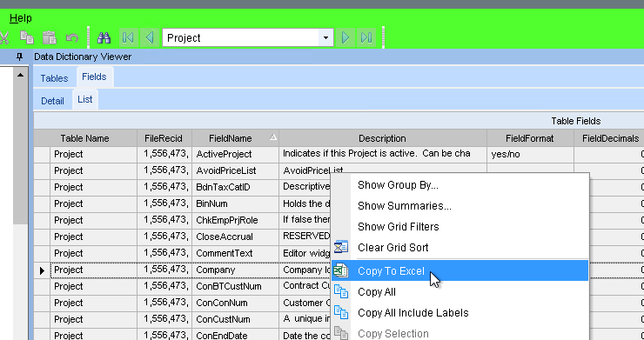644x340 pixels.
Task: Switch to the Fields tab
Action: (94, 77)
